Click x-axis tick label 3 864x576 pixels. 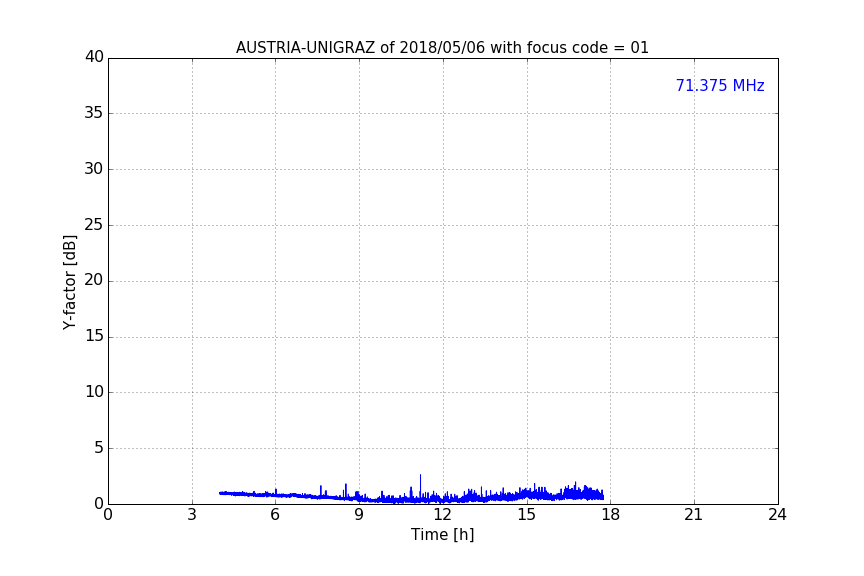pos(192,515)
